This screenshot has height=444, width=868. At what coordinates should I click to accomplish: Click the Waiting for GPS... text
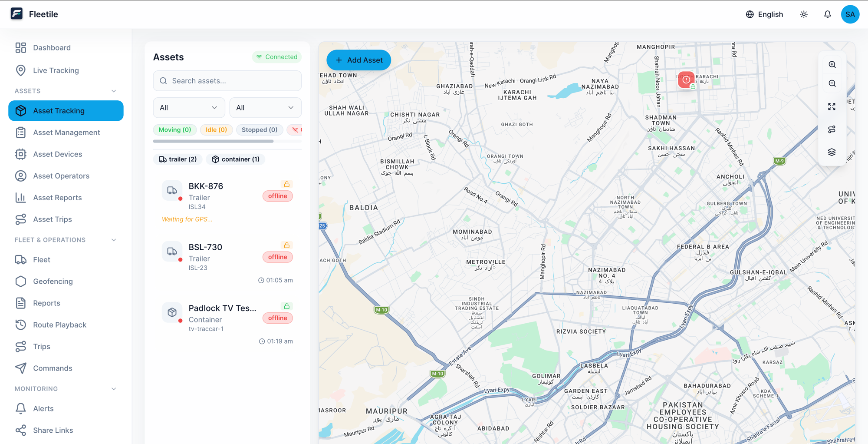(187, 219)
